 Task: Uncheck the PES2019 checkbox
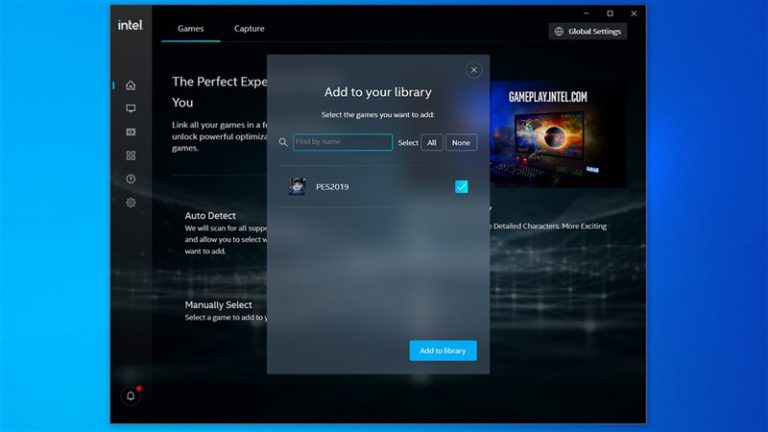461,187
